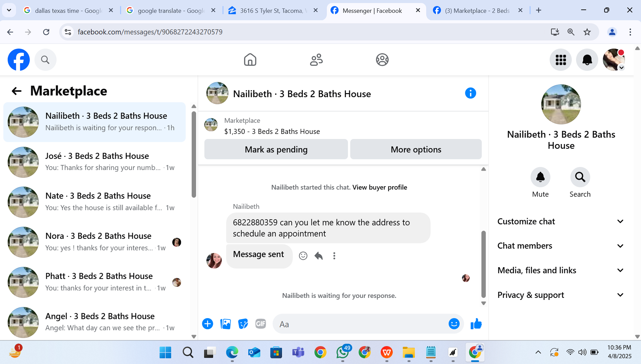Show hidden system tray icons chevron
641x364 pixels.
pos(538,352)
